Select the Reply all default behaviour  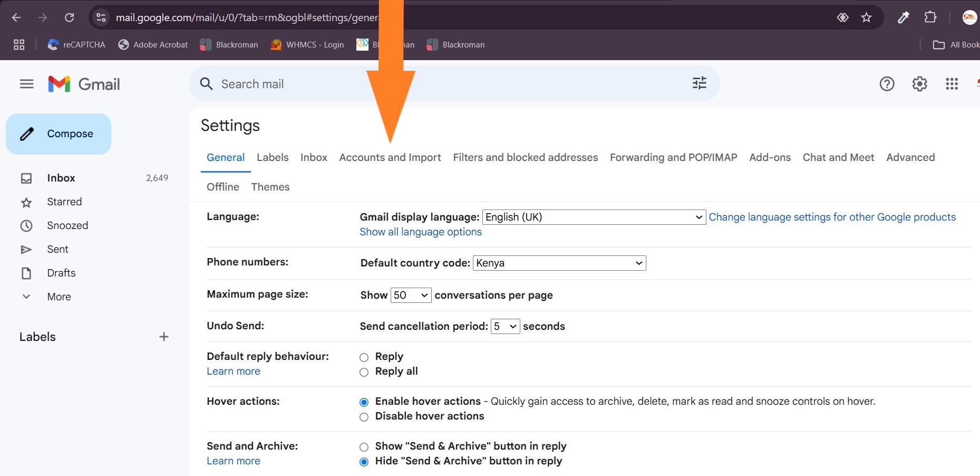pyautogui.click(x=363, y=372)
